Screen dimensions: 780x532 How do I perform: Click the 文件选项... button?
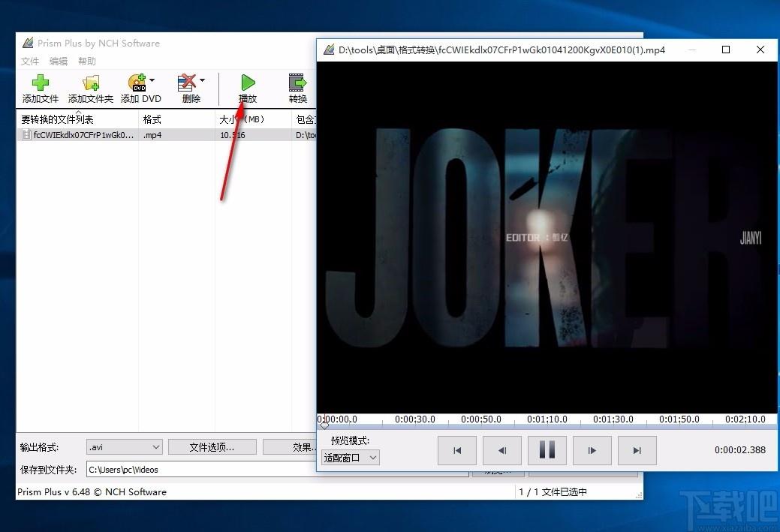coord(212,447)
